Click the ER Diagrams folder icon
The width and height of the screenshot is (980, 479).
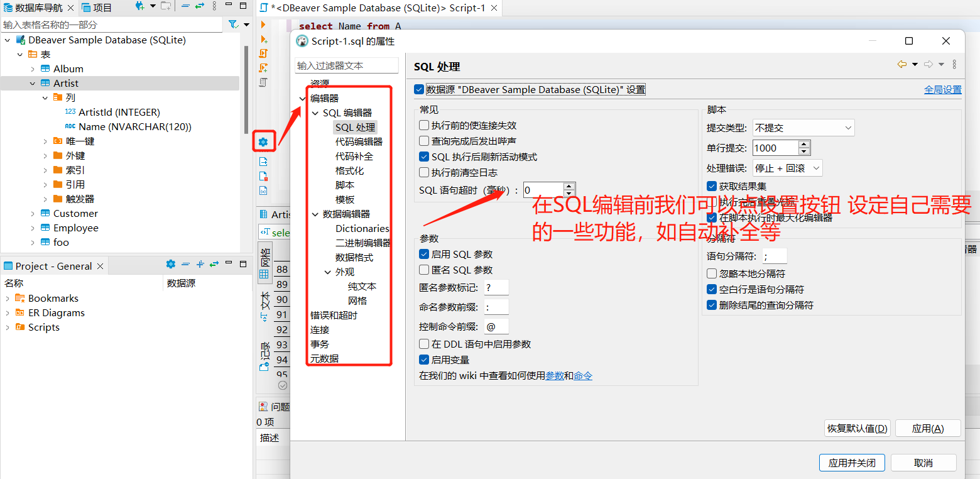coord(19,312)
